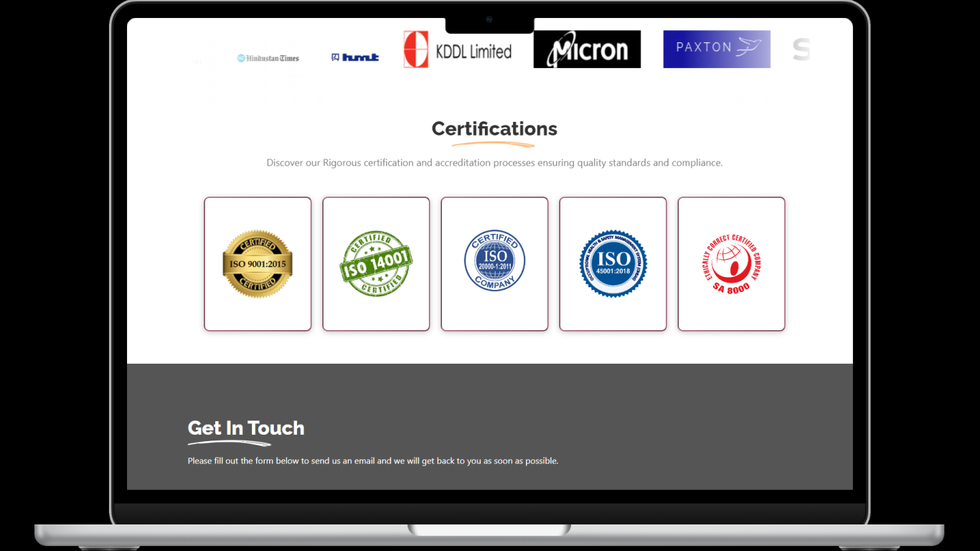Click the red SA 8000 certification logo
980x551 pixels.
pyautogui.click(x=731, y=264)
